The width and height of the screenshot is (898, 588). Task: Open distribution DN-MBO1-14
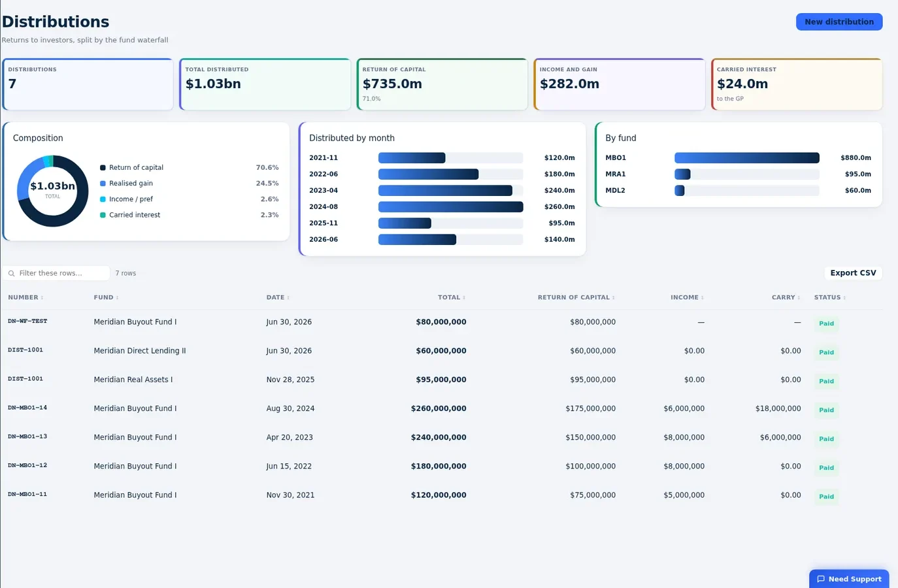[x=27, y=408]
